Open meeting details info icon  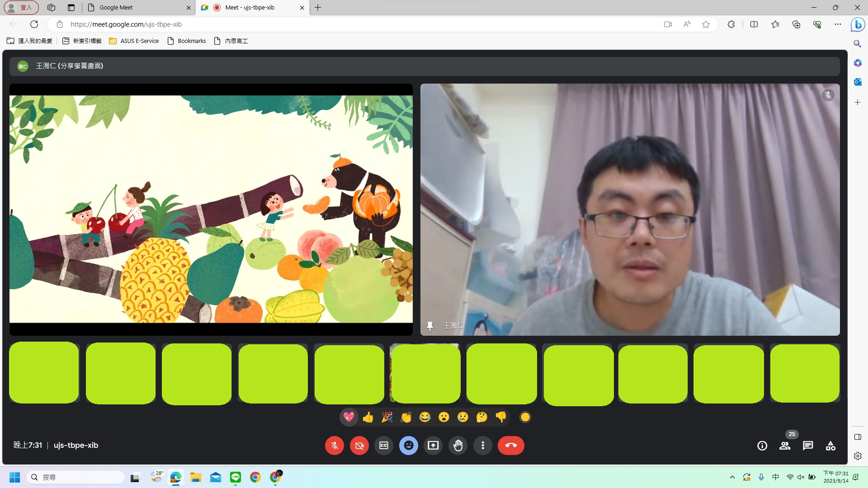click(762, 446)
